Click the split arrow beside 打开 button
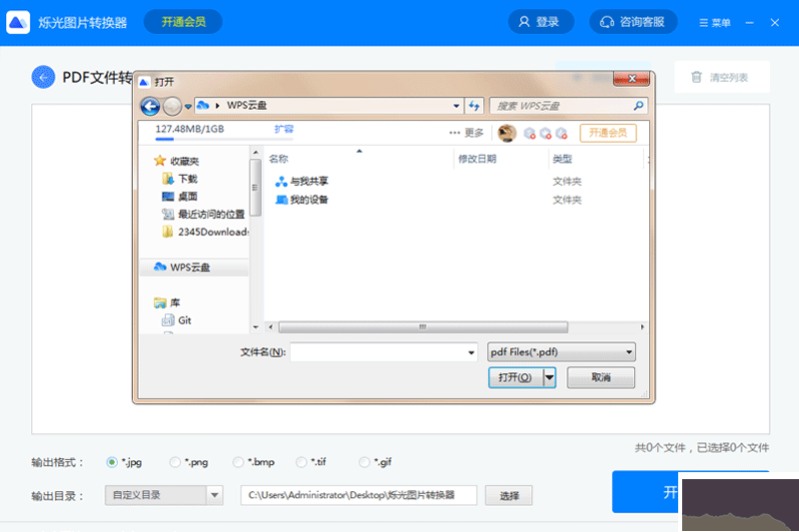 point(549,377)
